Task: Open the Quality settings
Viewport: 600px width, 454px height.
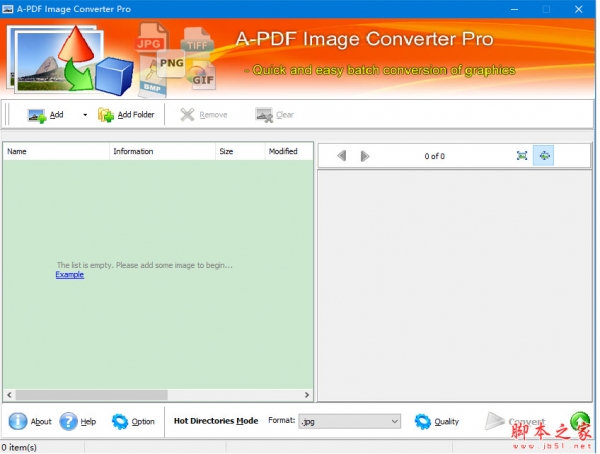Action: click(x=437, y=421)
